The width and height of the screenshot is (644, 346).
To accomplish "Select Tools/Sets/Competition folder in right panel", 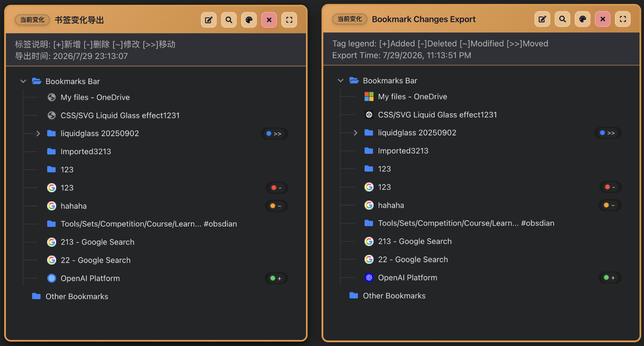I will click(x=466, y=223).
